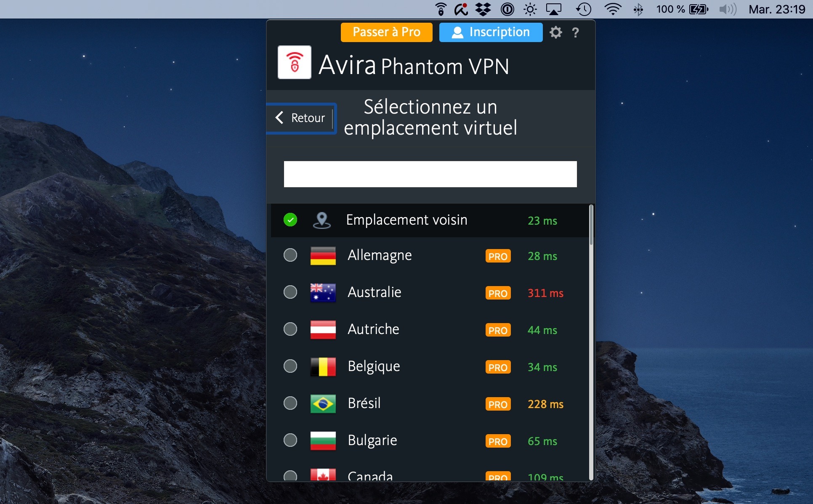Open Avira VPN menu bar icon
Screen dimensions: 813x504
441,9
